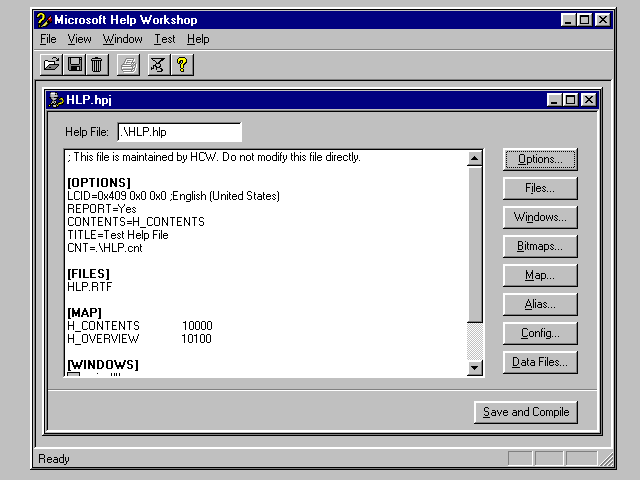Click the yellow question mark icon
This screenshot has height=480, width=640.
(181, 65)
